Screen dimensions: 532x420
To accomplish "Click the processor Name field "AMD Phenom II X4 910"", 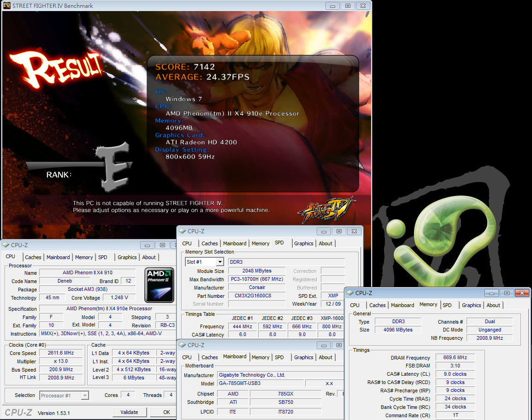I will (88, 272).
